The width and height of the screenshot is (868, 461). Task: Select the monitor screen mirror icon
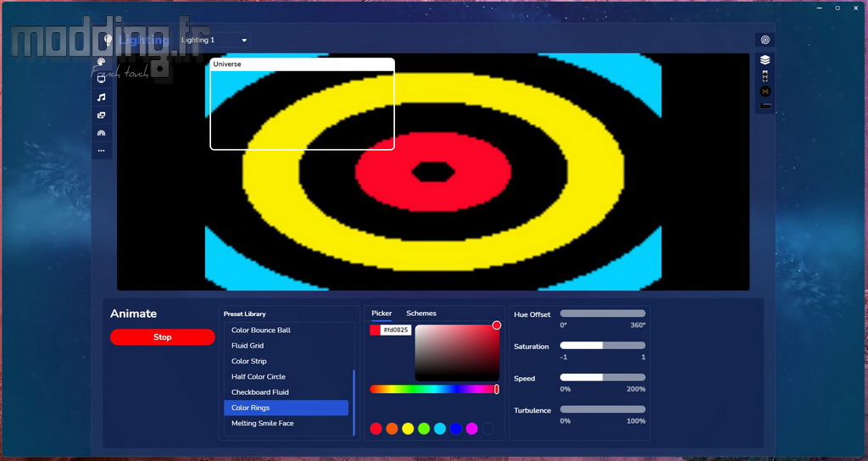(x=102, y=79)
